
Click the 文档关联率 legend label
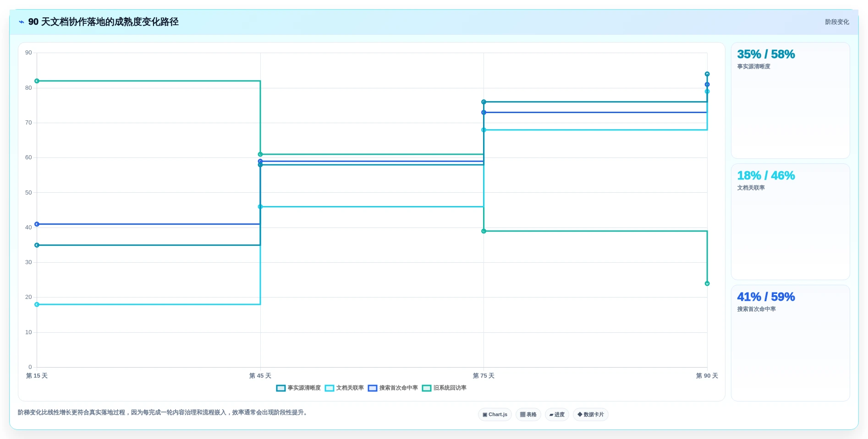[350, 388]
